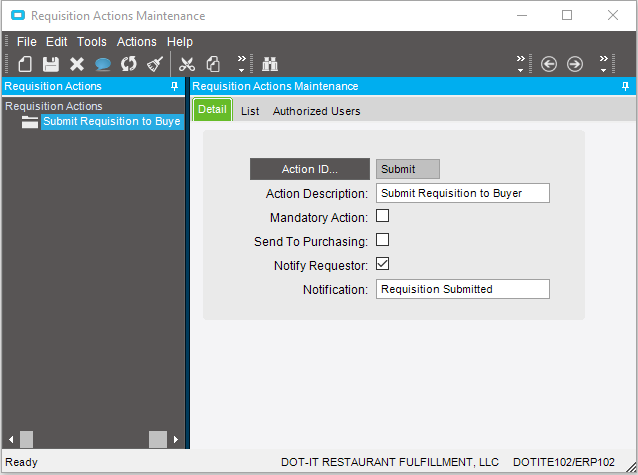Pin the Requisition Actions tree panel

click(175, 86)
